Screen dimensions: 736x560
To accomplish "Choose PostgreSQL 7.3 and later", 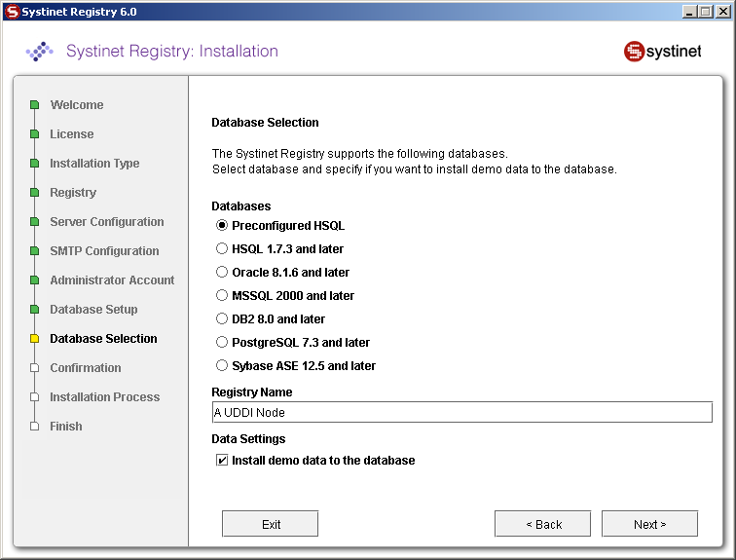I will pyautogui.click(x=222, y=342).
